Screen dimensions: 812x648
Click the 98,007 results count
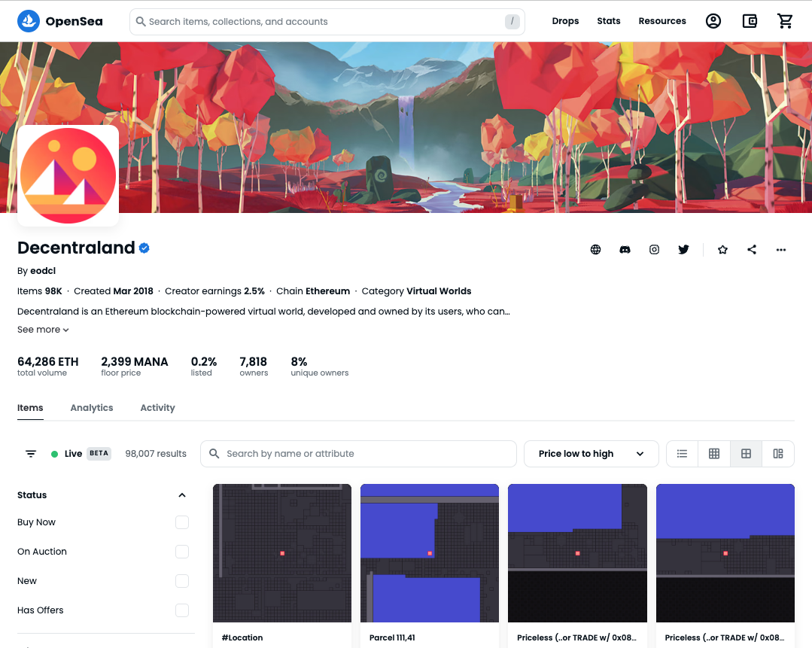[156, 454]
